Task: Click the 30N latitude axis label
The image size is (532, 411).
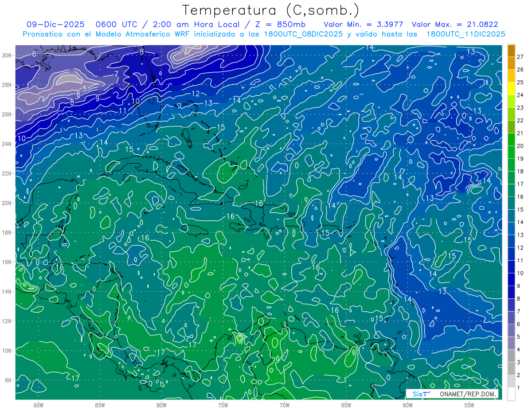Action: [x=7, y=55]
